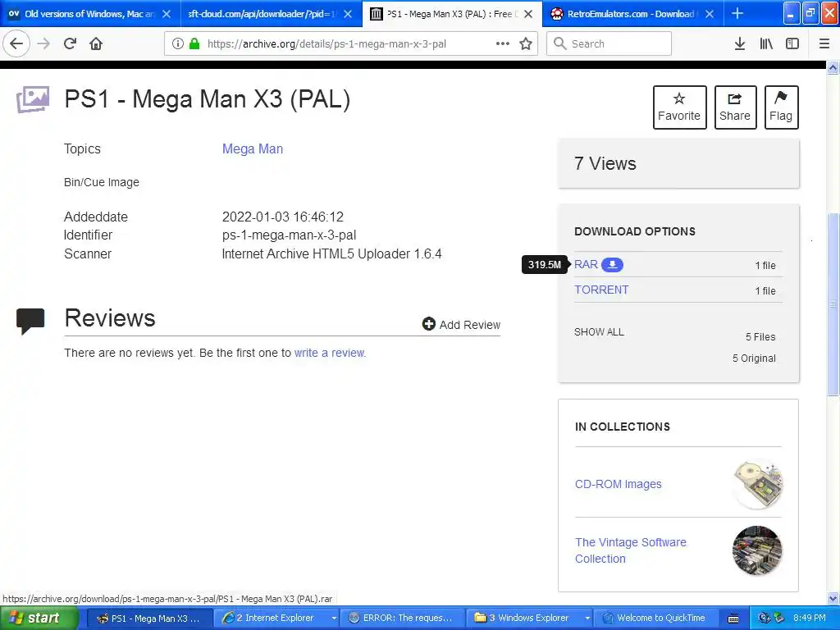Share this archive item

tap(735, 107)
